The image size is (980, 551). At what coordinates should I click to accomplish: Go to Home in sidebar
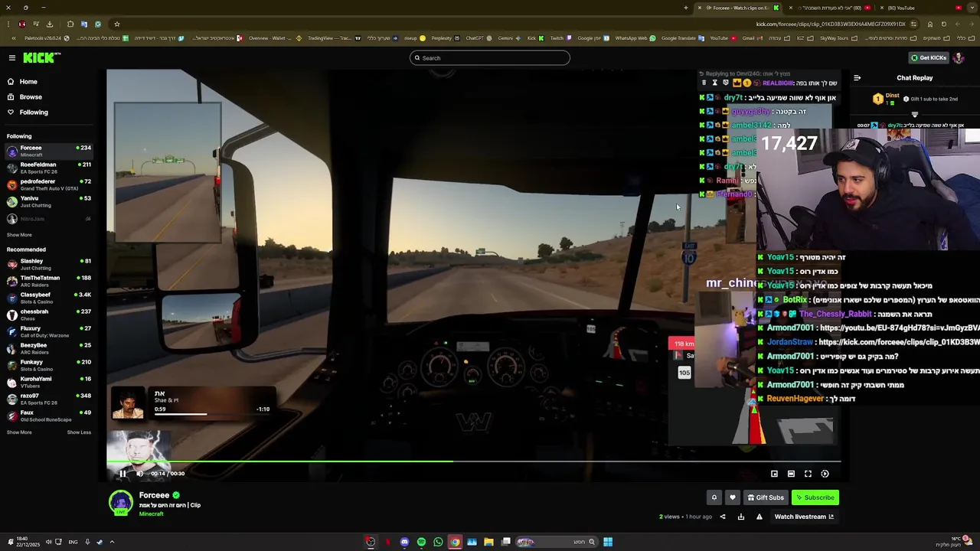(x=28, y=82)
